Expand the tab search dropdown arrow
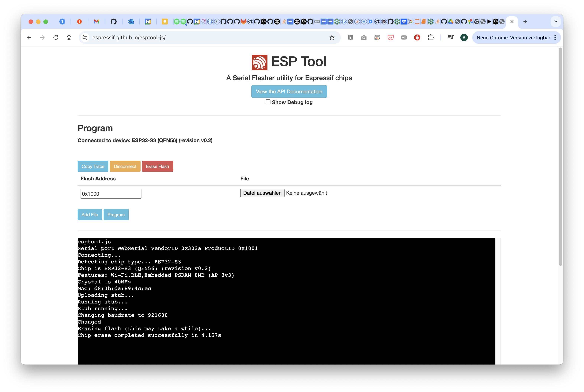Viewport: 584px width, 392px height. (555, 22)
